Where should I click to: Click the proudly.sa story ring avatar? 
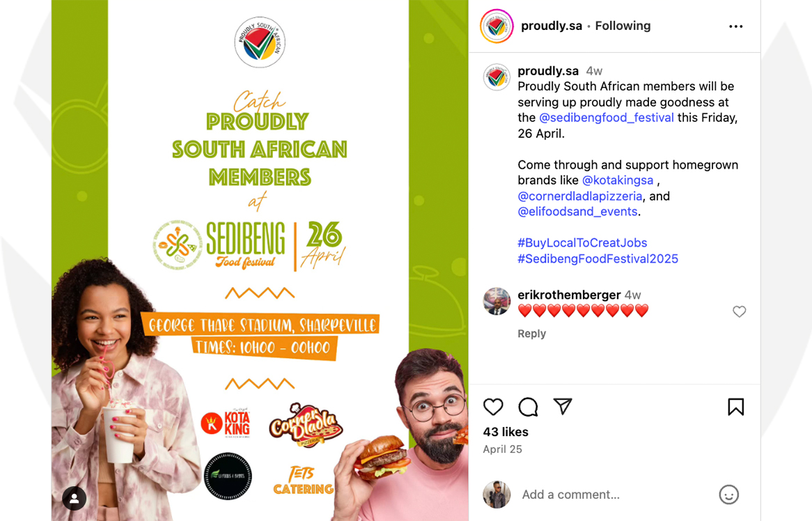(497, 26)
